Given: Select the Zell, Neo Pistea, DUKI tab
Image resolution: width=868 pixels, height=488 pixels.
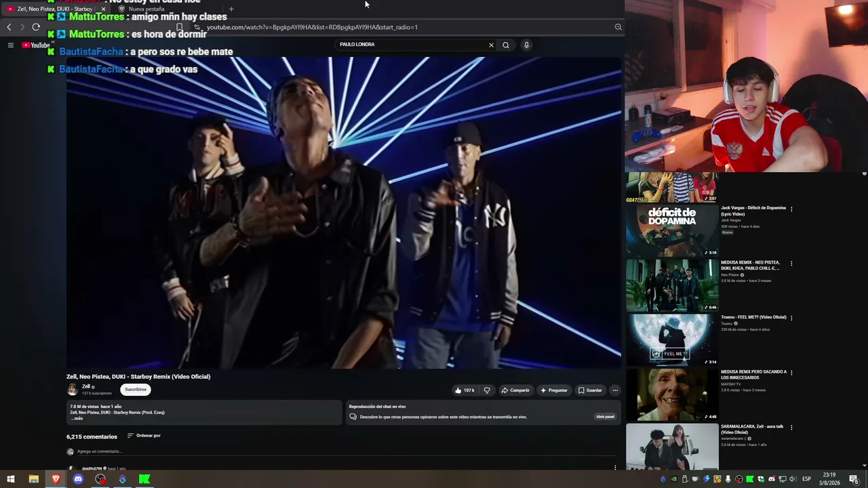Looking at the screenshot, I should click(56, 9).
